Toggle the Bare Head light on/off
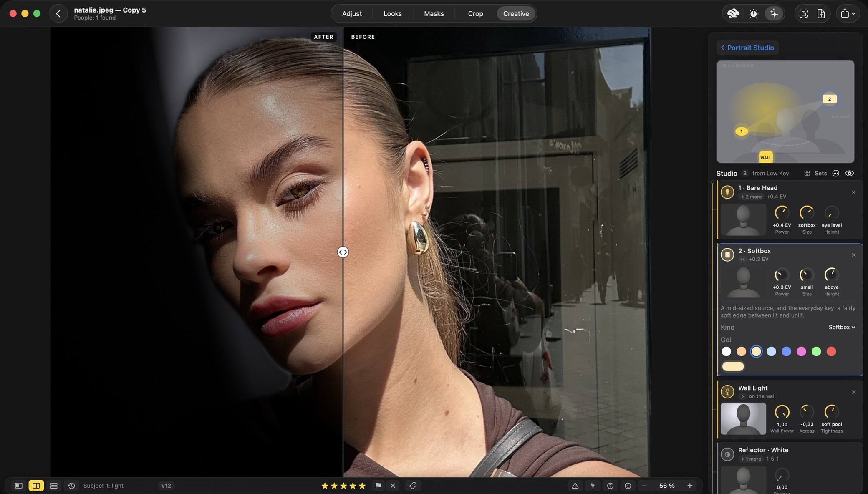 [x=727, y=192]
